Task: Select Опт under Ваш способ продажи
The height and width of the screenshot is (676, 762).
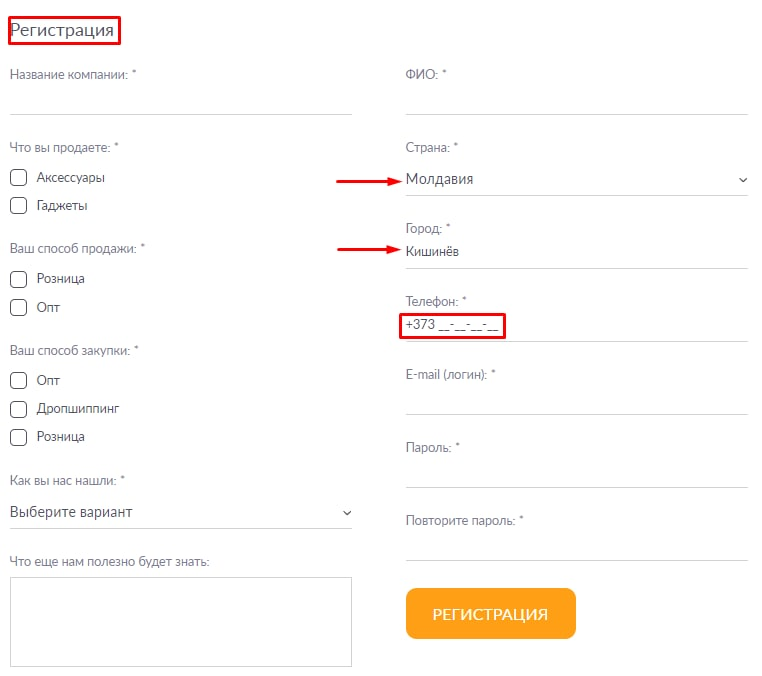Action: coord(18,308)
